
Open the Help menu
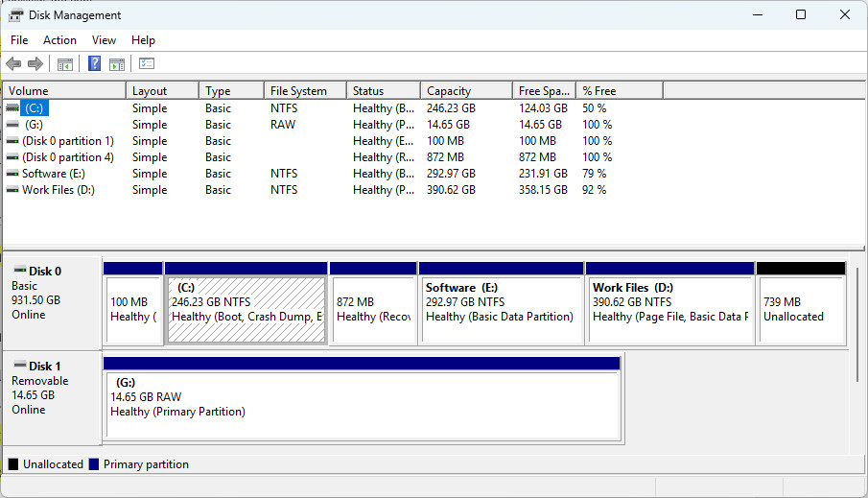click(x=143, y=40)
